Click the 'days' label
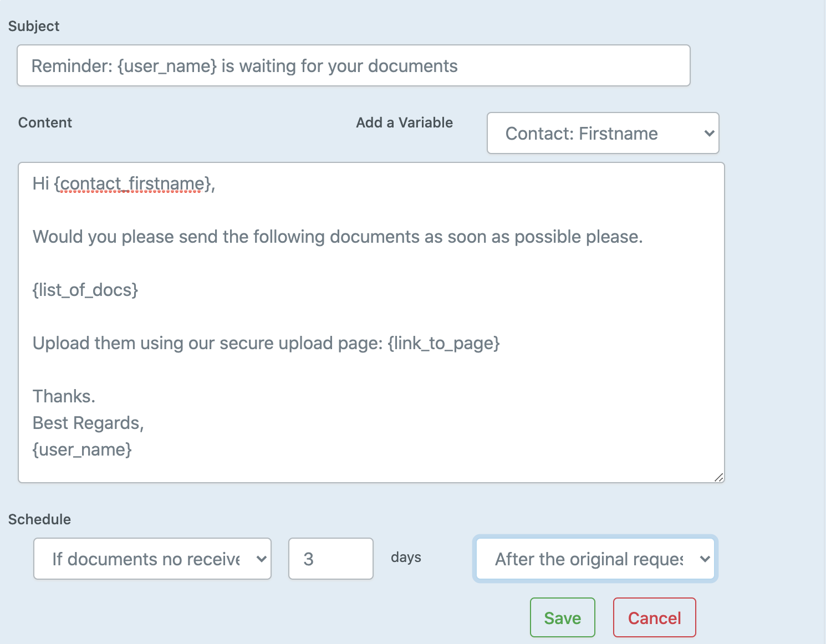The image size is (826, 644). 406,558
